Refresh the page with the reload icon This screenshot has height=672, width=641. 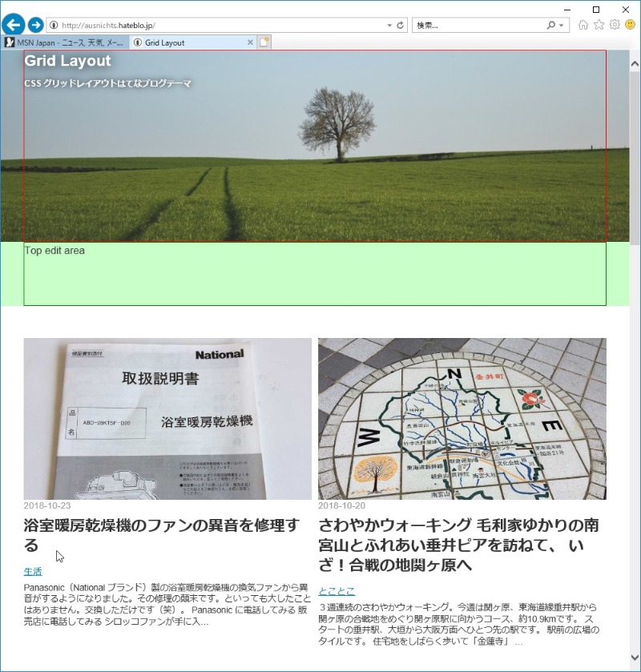[x=401, y=25]
